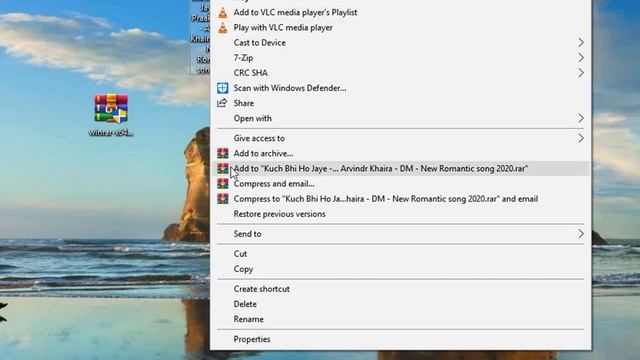Select Scan with Windows Defender
The width and height of the screenshot is (640, 360).
290,88
